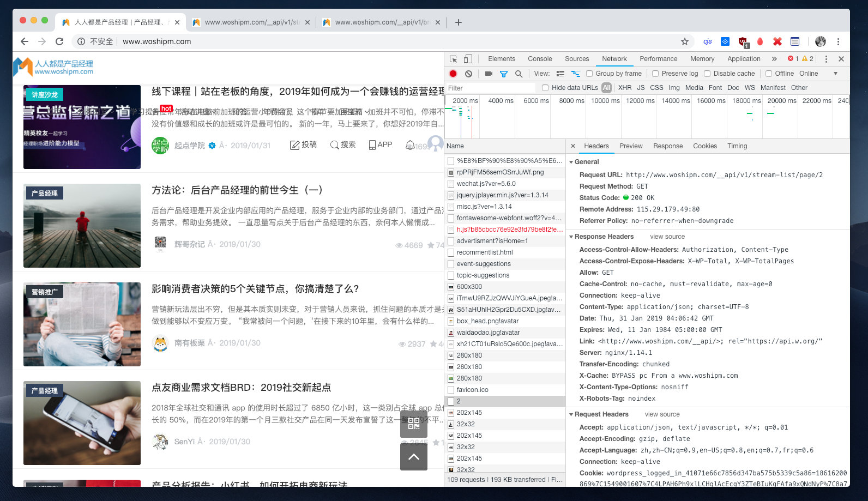The width and height of the screenshot is (868, 501).
Task: Open the notification bell on the webpage
Action: pyautogui.click(x=410, y=145)
